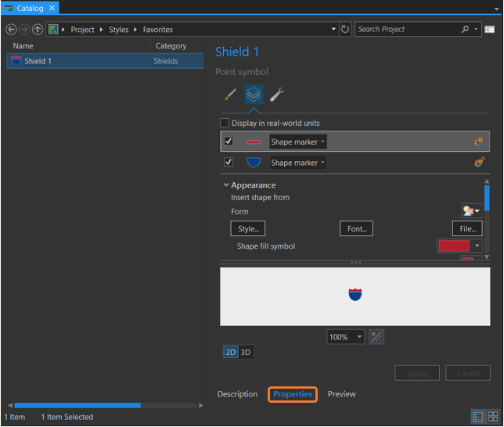Screen dimensions: 504x427
Task: Enable Display in real-world units
Action: point(225,123)
